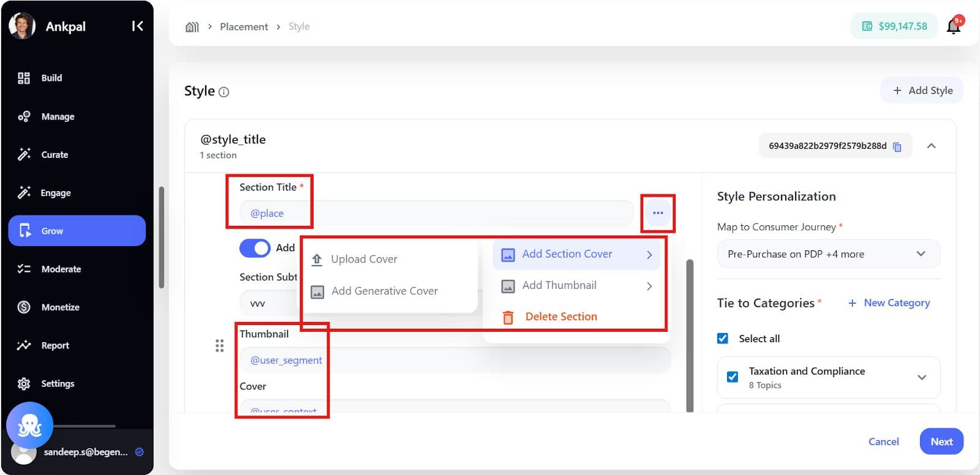This screenshot has width=980, height=475.
Task: Expand Taxation and Compliance topics
Action: coord(921,377)
